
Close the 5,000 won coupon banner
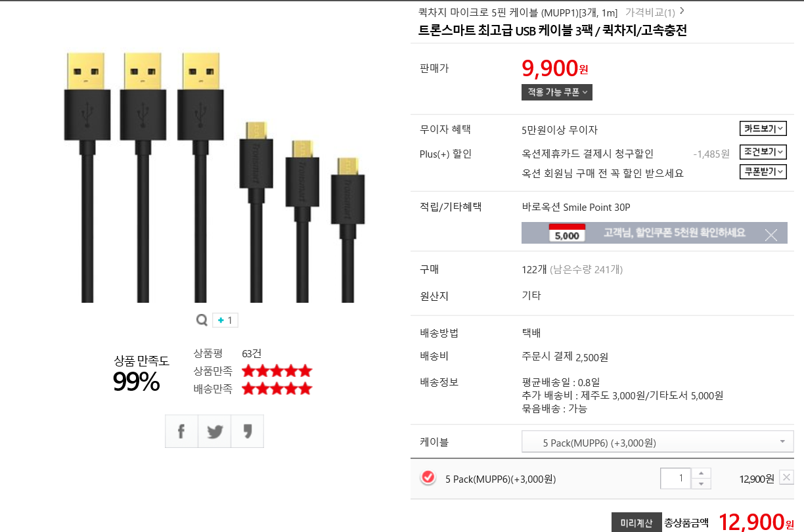click(x=771, y=234)
